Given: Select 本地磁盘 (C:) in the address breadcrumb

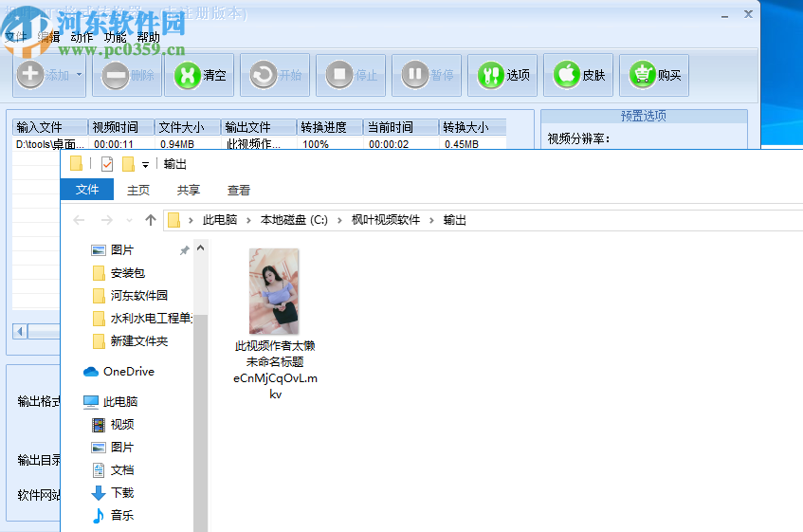Looking at the screenshot, I should 294,220.
